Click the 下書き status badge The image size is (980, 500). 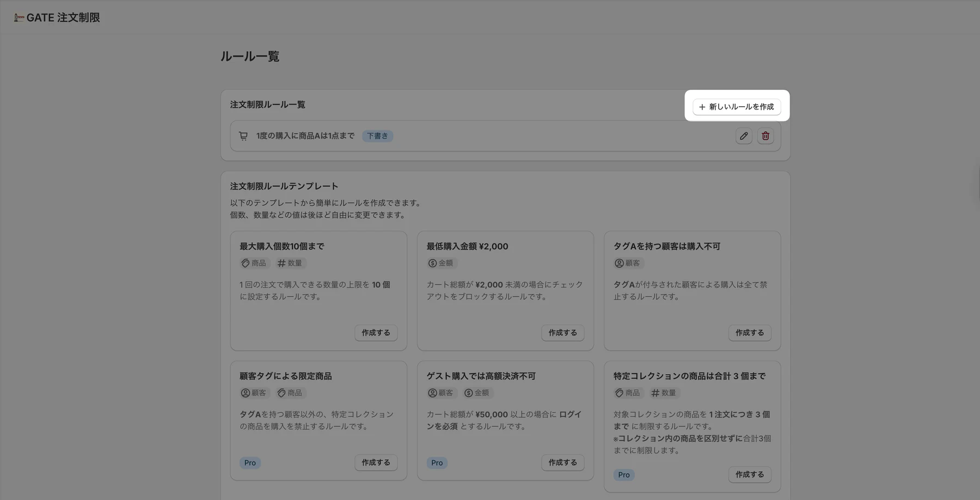point(378,136)
